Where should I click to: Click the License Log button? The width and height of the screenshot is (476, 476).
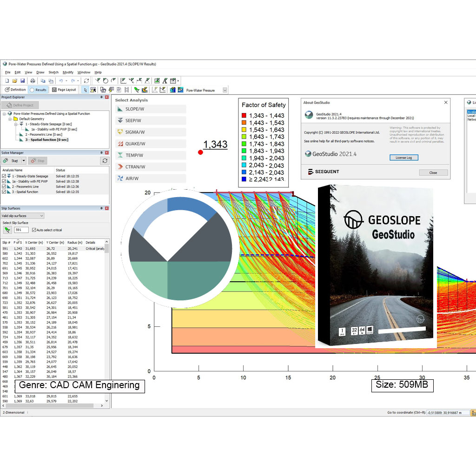click(x=403, y=157)
